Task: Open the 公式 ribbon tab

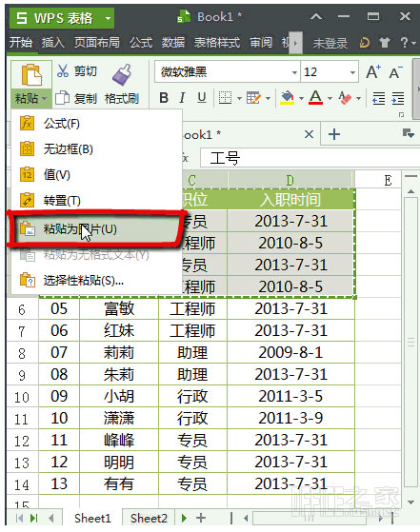Action: 141,43
